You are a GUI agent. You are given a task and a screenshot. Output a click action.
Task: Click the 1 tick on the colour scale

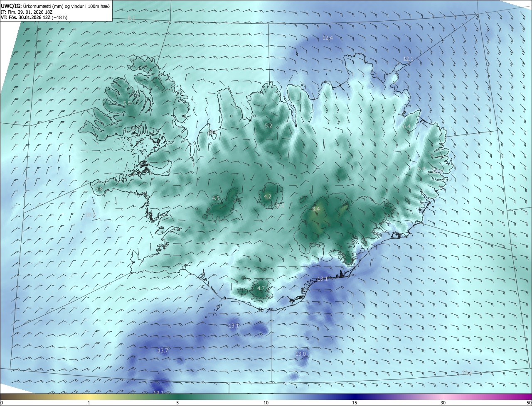[89, 403]
